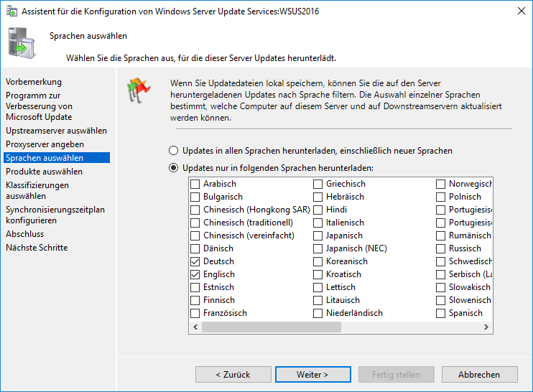This screenshot has height=392, width=533.
Task: Open the Produkte auswählen step
Action: click(45, 172)
